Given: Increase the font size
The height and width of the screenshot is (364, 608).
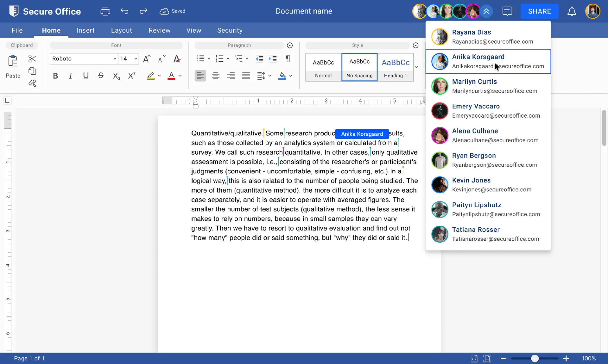Looking at the screenshot, I should pos(147,59).
